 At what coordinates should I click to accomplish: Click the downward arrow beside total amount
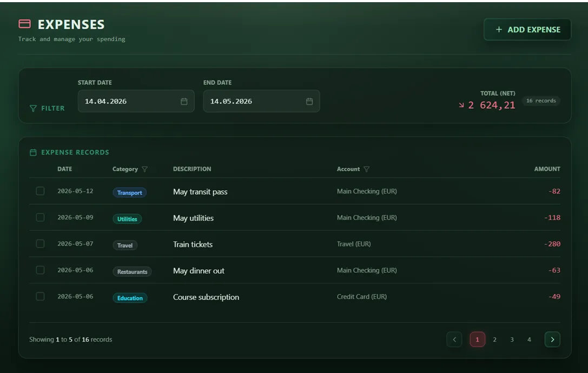coord(461,105)
